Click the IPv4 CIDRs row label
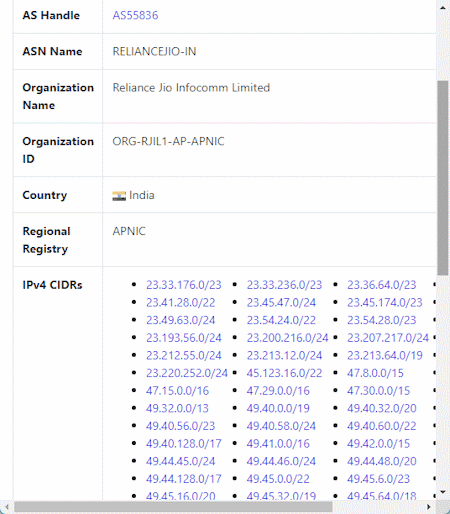 point(52,285)
